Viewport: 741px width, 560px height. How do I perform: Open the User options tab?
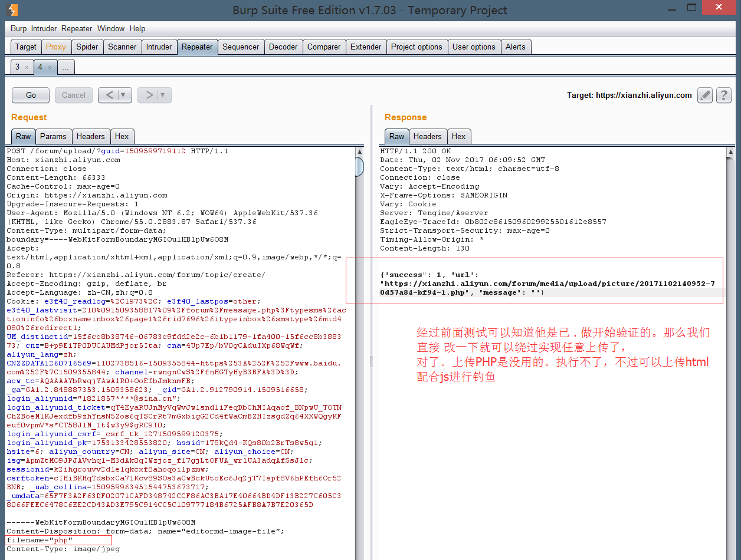[474, 47]
